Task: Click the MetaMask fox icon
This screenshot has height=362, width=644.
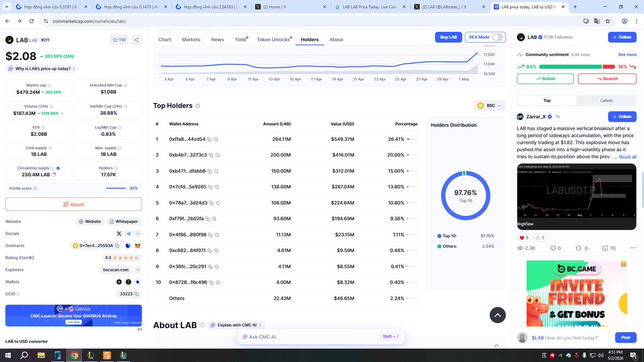Action: tap(137, 246)
